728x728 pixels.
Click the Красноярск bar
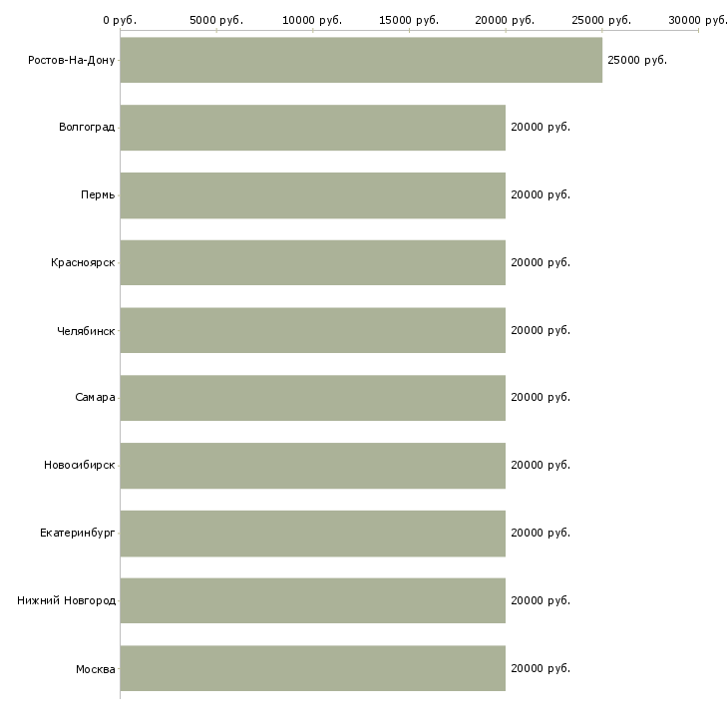pyautogui.click(x=312, y=262)
